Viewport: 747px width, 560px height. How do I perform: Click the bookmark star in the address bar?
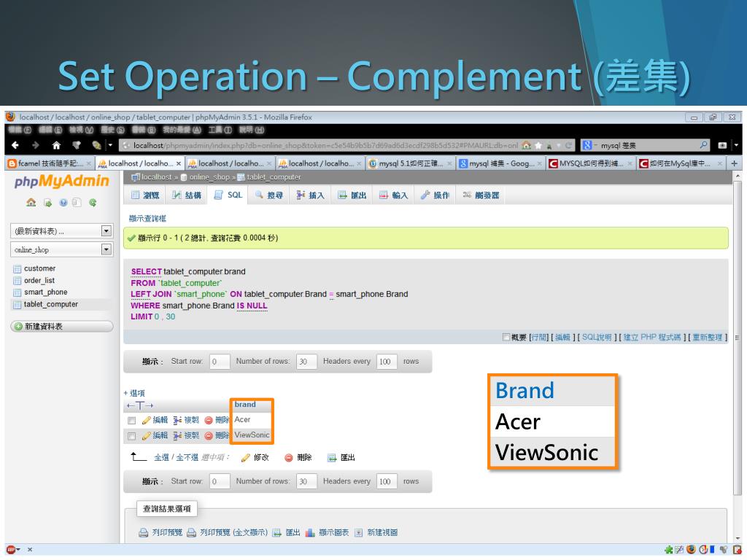coord(538,145)
